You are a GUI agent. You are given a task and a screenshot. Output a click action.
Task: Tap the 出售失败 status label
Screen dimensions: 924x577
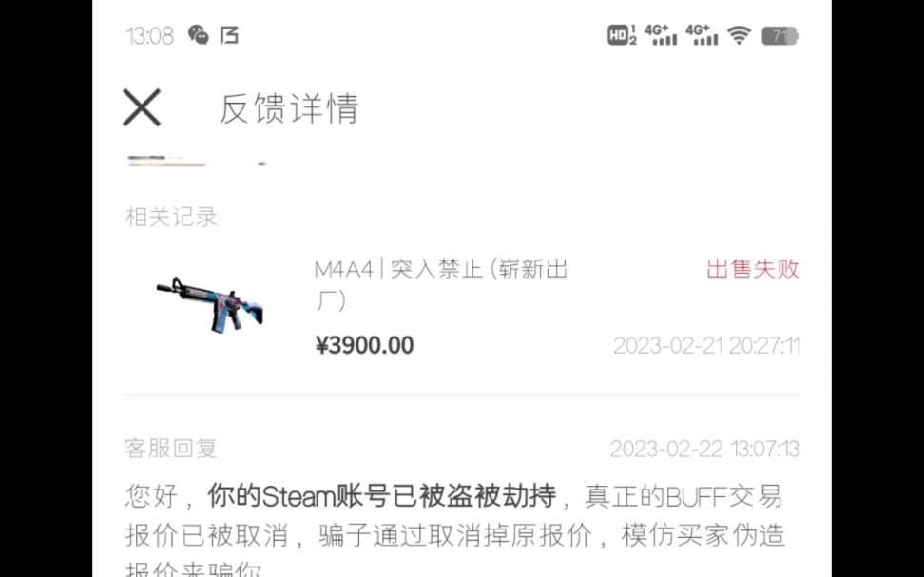[753, 269]
